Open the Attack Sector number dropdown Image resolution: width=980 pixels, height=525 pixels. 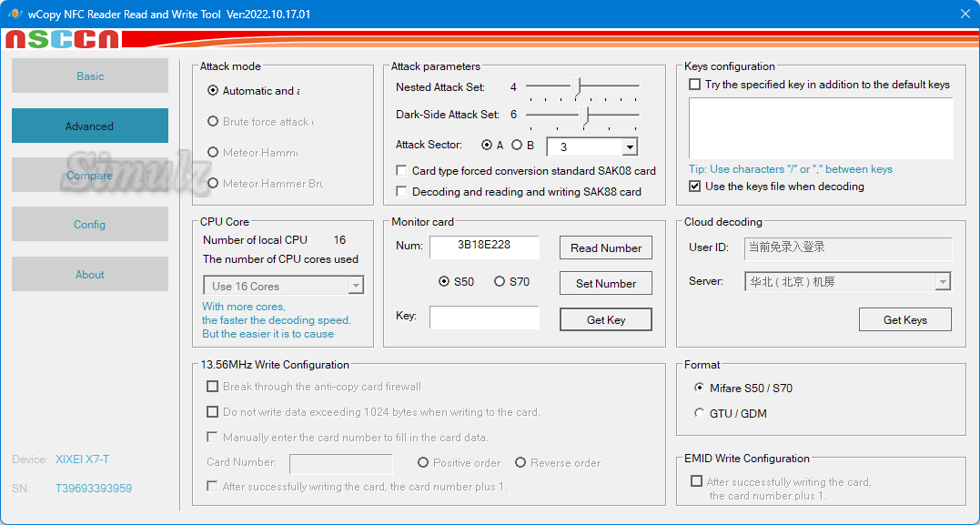pos(630,146)
